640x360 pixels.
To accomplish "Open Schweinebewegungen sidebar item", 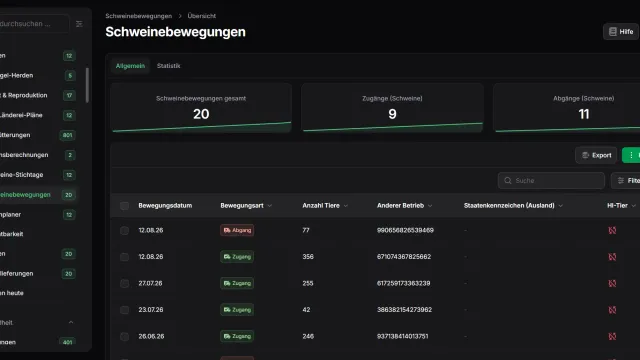I will 38,195.
